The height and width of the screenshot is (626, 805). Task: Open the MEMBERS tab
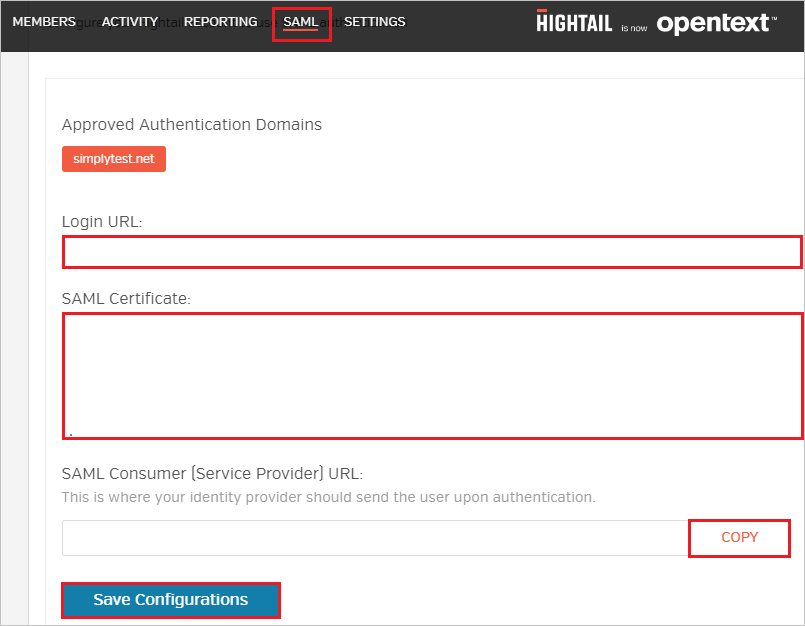tap(43, 21)
